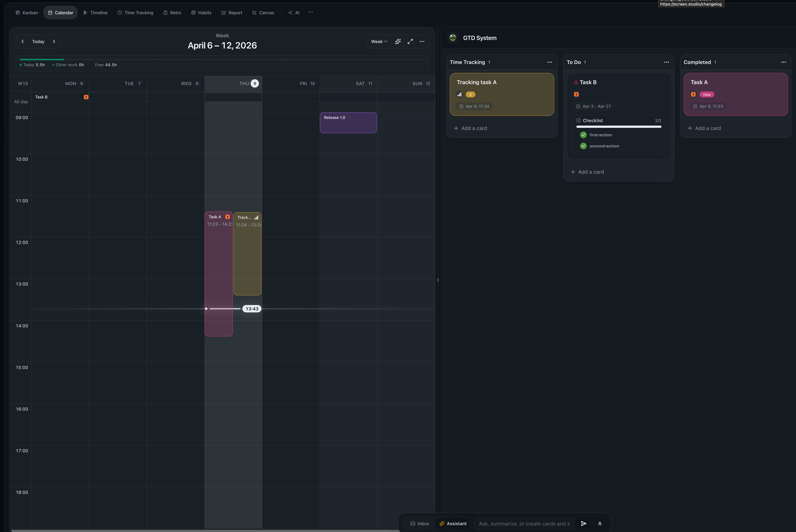Uncheck the 'second action' checklist item
The width and height of the screenshot is (796, 532).
583,146
